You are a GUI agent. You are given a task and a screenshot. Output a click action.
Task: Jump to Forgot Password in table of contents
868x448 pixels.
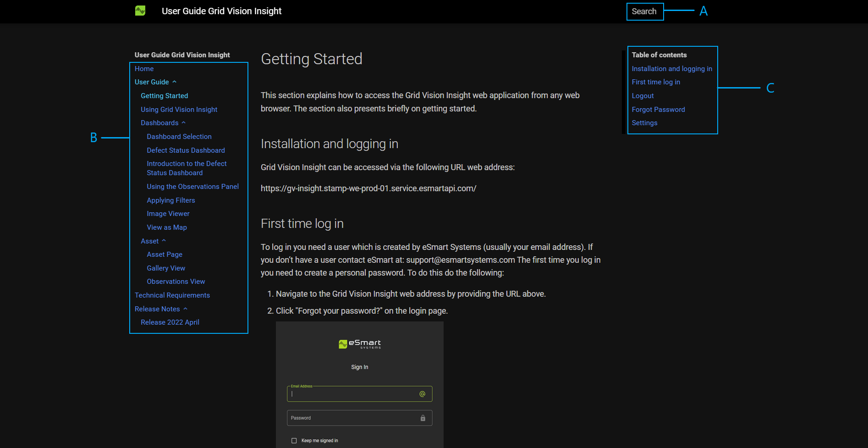click(658, 110)
